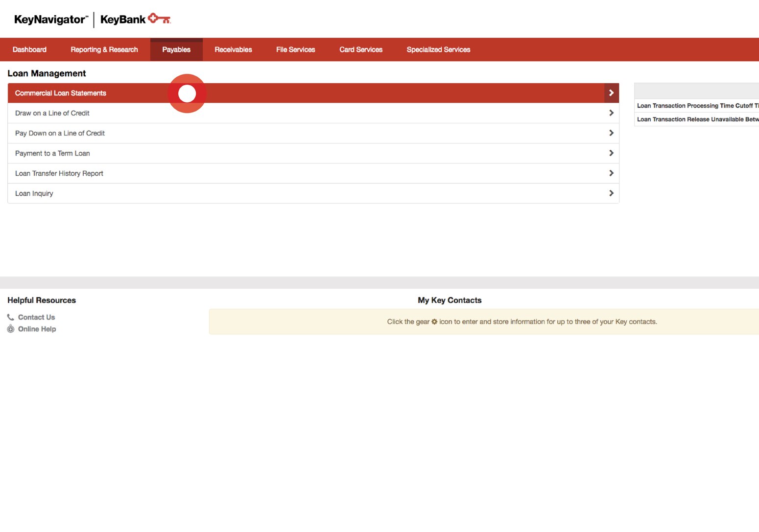Select the Receivables tab
The width and height of the screenshot is (759, 532).
pos(233,49)
